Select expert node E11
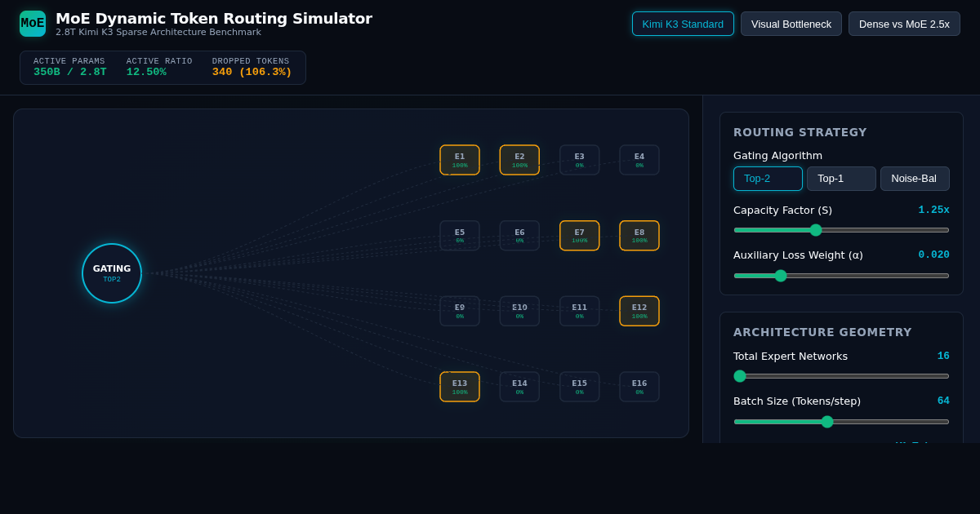The image size is (980, 514). point(579,311)
